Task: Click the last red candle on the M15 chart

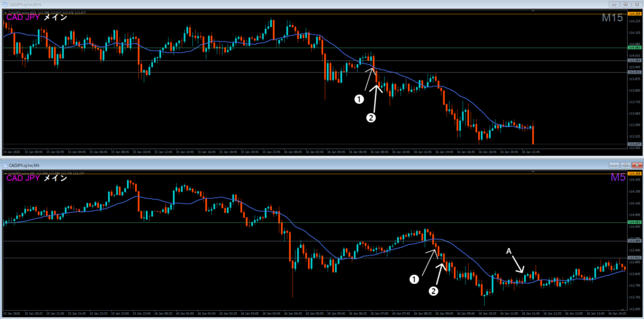Action: pos(533,135)
